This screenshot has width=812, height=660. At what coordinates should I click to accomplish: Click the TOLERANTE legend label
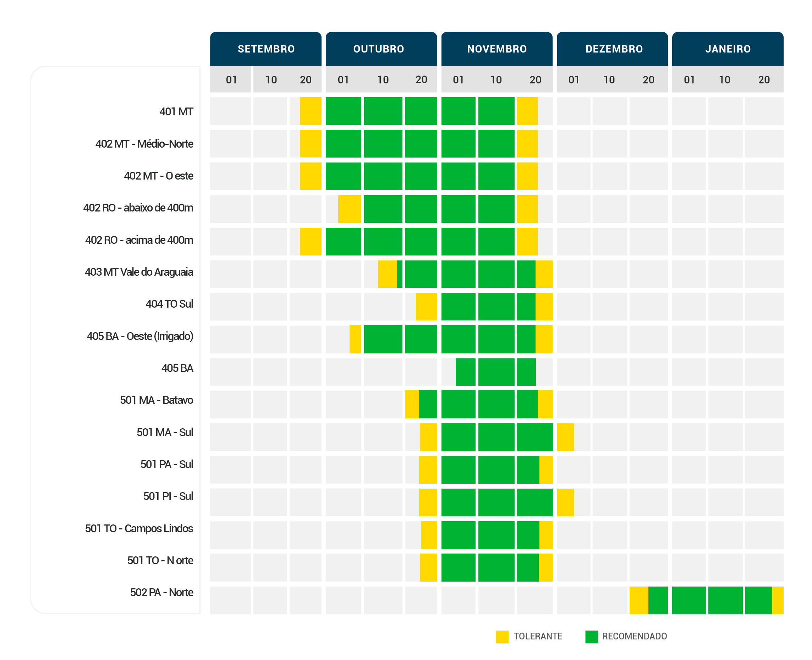click(538, 637)
